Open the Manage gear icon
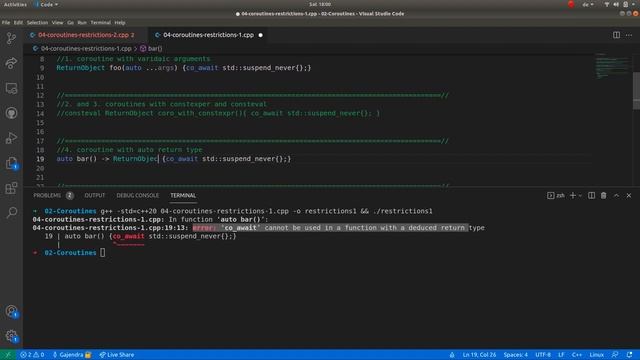This screenshot has height=360, width=640. click(x=11, y=336)
